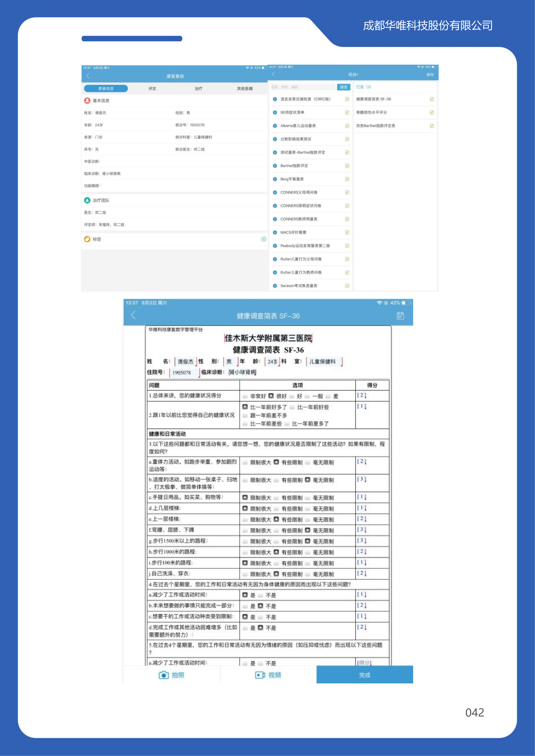Image resolution: width=535 pixels, height=756 pixels.
Task: Add 语言发育迟缓检查（CRRC版）with its plus icon
Action: click(x=275, y=99)
